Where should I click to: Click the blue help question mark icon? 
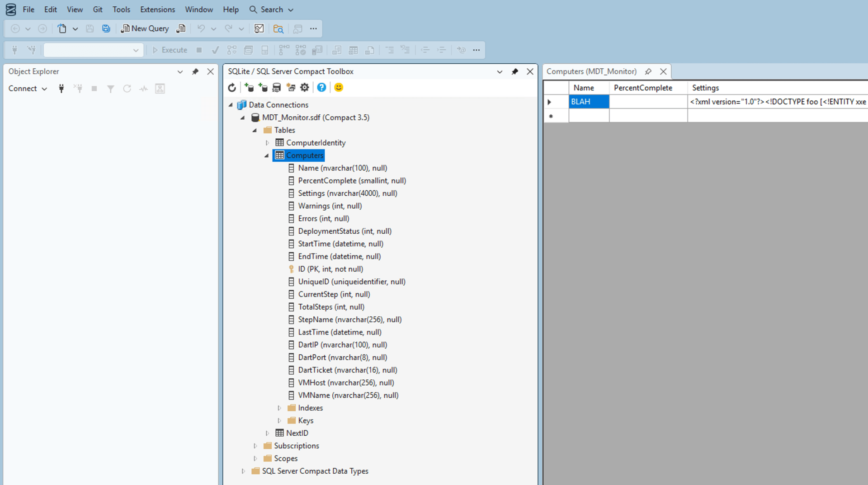pos(321,88)
